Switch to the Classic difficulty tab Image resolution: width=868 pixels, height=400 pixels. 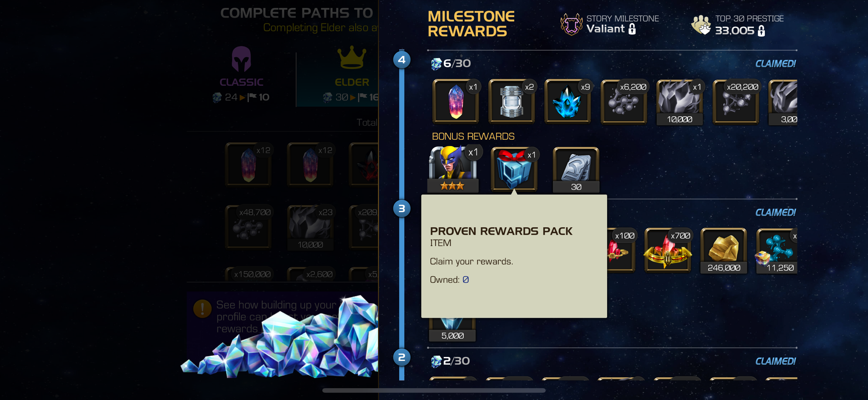point(241,74)
